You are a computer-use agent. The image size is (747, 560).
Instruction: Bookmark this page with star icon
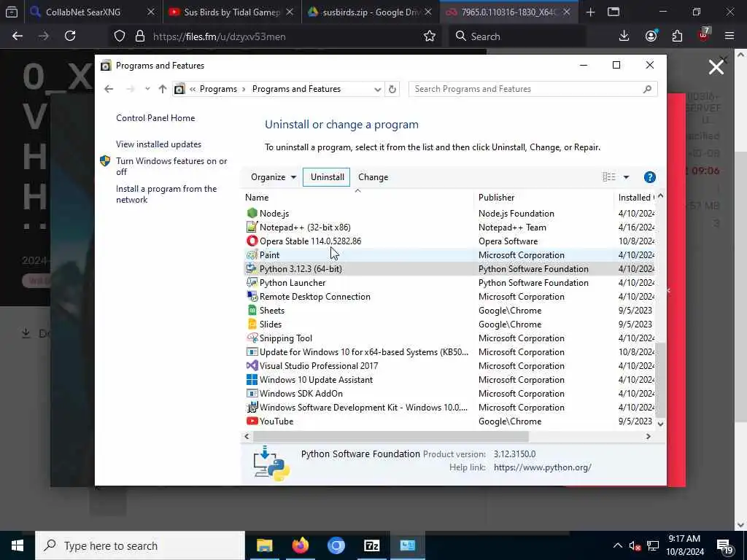429,36
